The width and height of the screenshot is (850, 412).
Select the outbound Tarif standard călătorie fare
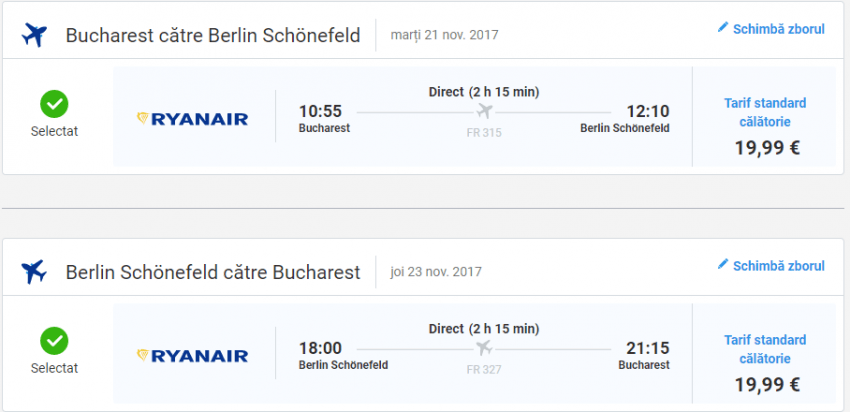765,111
